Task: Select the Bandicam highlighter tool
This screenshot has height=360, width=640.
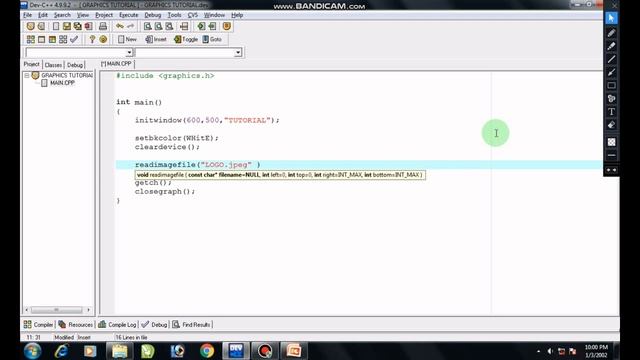Action: (x=611, y=46)
